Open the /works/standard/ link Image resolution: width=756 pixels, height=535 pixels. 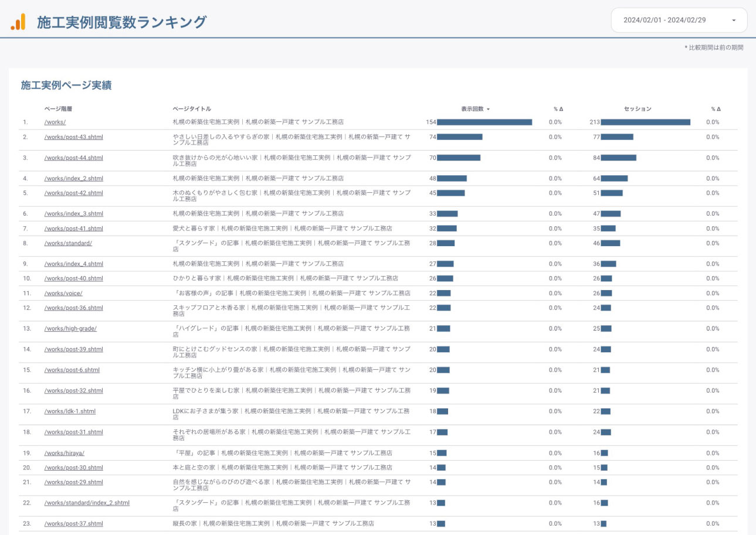(68, 243)
